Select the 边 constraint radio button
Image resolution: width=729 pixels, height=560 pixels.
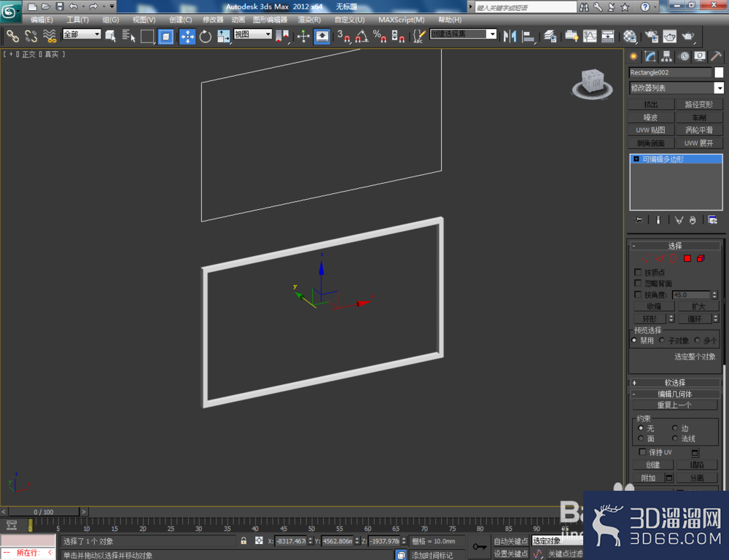tap(674, 428)
